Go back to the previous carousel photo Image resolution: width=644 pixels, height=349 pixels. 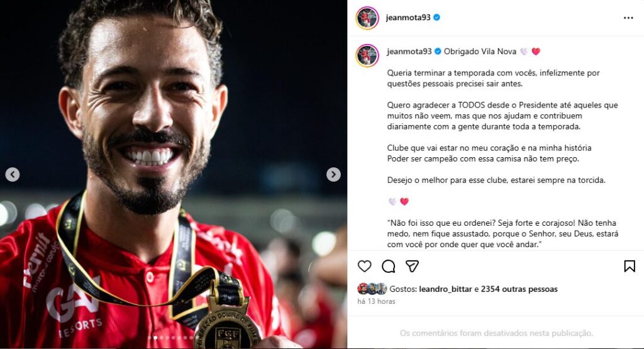click(x=13, y=175)
